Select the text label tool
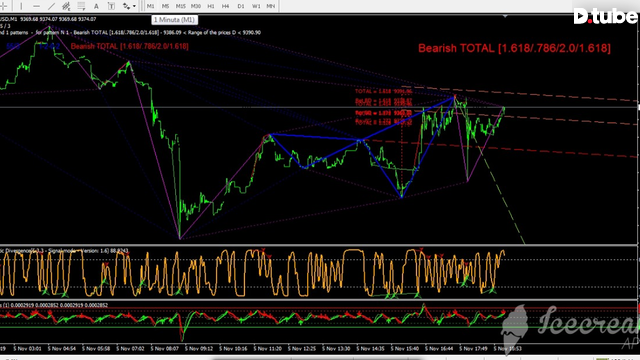 point(111,6)
